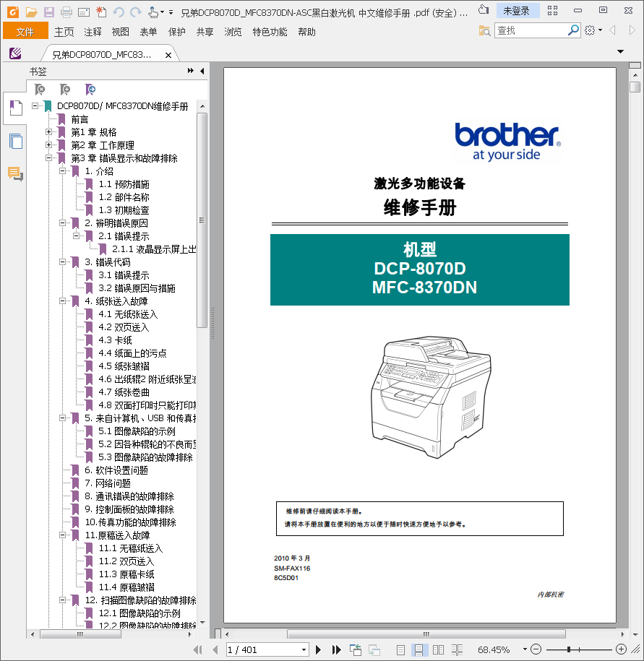The image size is (644, 661).
Task: Open the 视图 tab
Action: click(x=121, y=32)
